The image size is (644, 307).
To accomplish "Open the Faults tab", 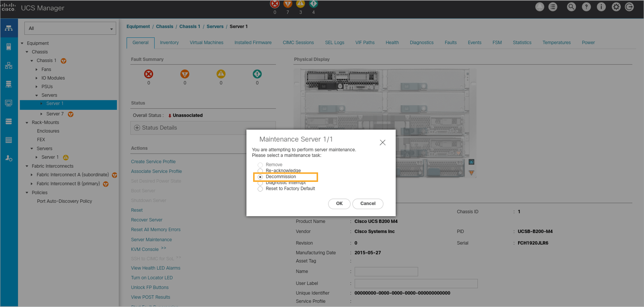I will 451,43.
